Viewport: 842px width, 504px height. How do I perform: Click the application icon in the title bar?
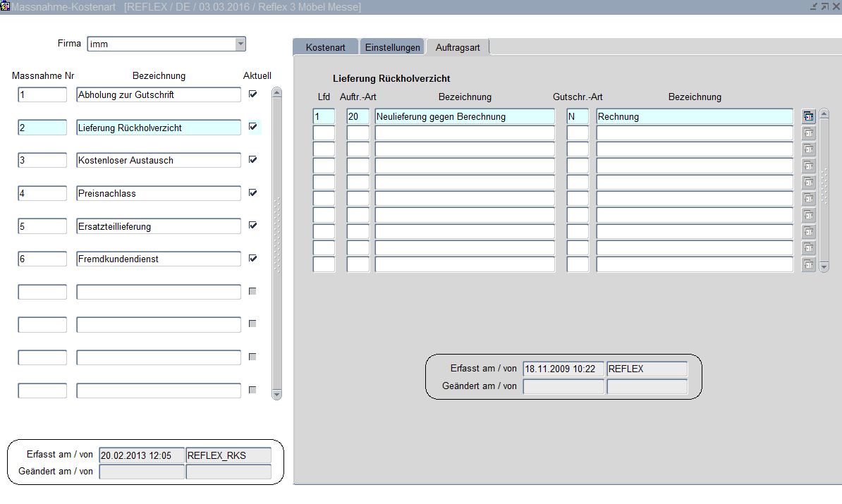(6, 6)
